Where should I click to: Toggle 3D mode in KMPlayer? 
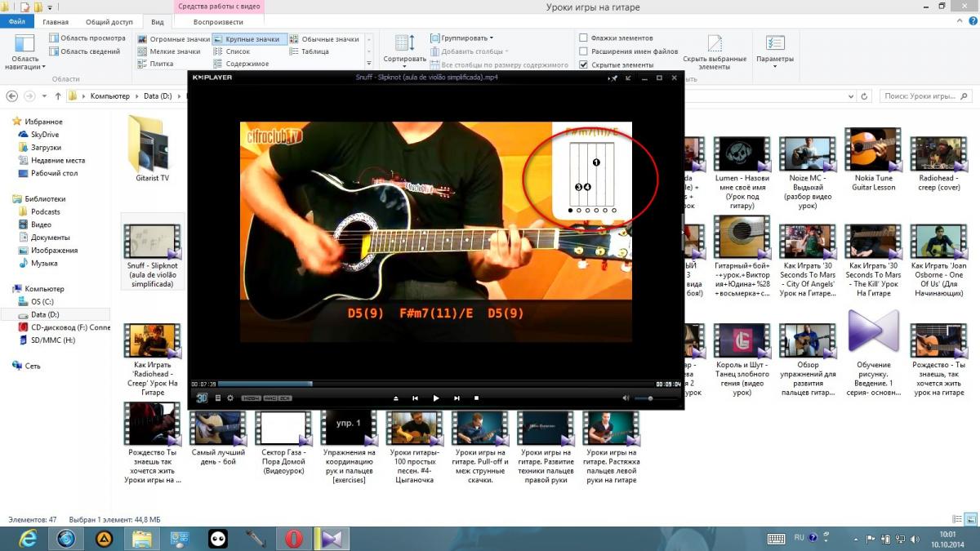(x=201, y=398)
